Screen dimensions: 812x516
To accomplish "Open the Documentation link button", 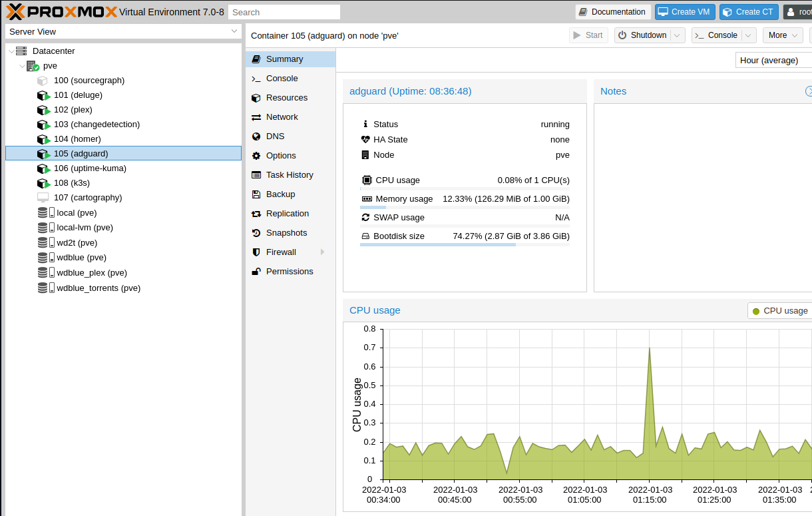I will click(612, 12).
